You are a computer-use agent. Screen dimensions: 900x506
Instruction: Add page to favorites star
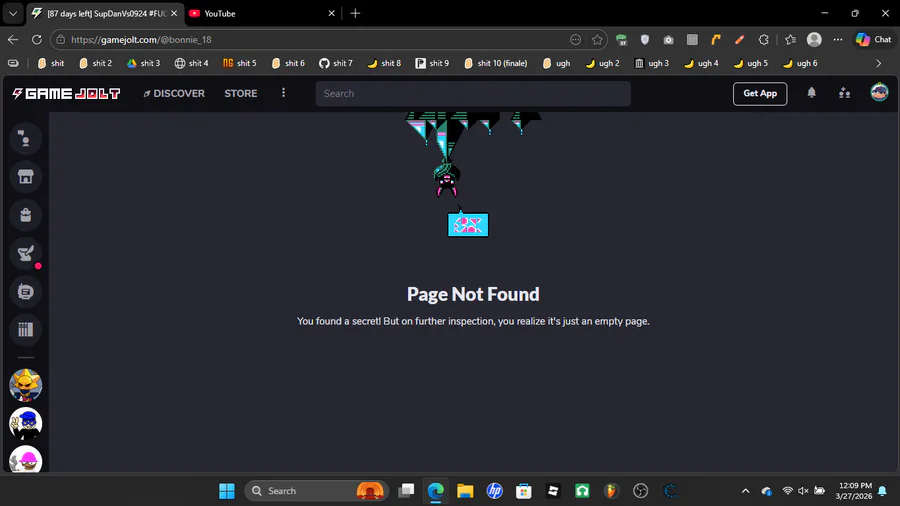point(597,40)
